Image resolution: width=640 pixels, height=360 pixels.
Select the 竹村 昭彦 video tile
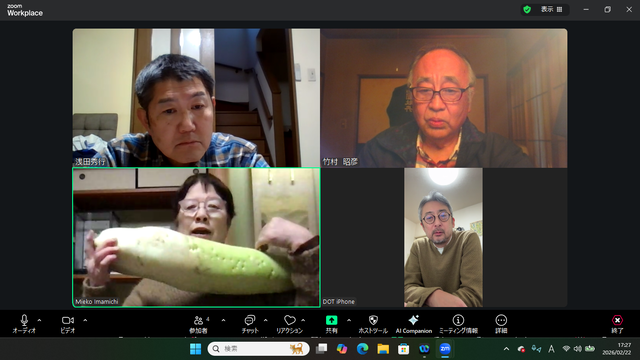pos(444,98)
